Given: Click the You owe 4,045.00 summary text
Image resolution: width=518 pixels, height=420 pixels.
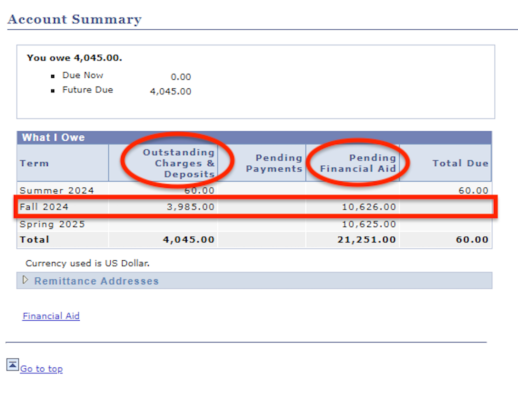Looking at the screenshot, I should coord(74,57).
